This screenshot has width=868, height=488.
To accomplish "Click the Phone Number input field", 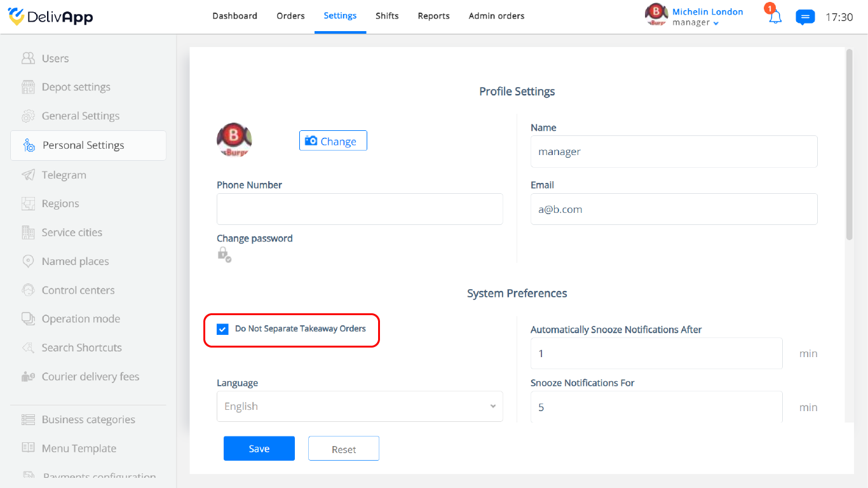I will tap(360, 209).
